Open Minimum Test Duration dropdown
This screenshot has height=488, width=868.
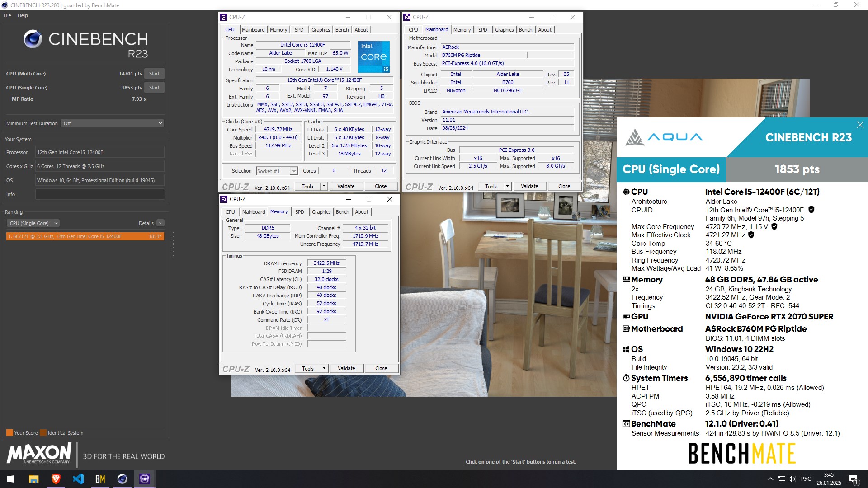(112, 123)
